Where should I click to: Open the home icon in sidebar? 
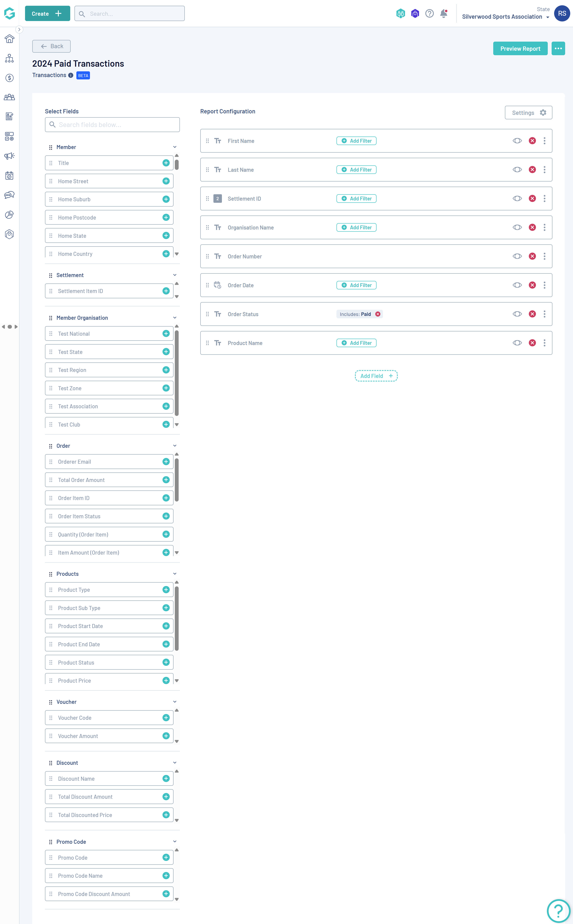coord(10,39)
